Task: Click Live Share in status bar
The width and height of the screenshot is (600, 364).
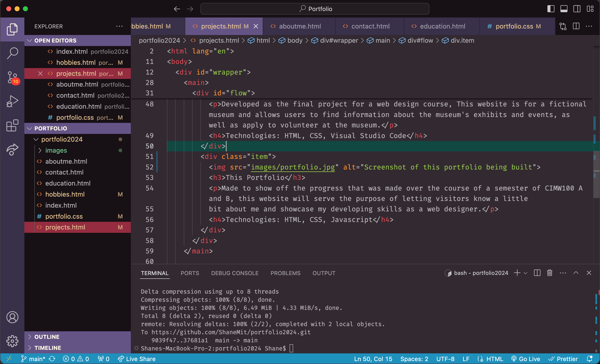Action: click(137, 359)
